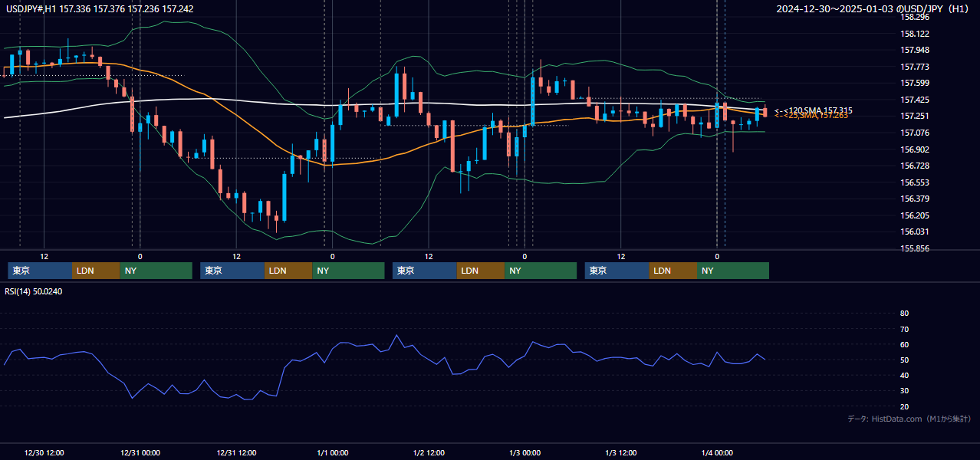
Task: Select the 156.205 price axis label
Action: click(915, 215)
